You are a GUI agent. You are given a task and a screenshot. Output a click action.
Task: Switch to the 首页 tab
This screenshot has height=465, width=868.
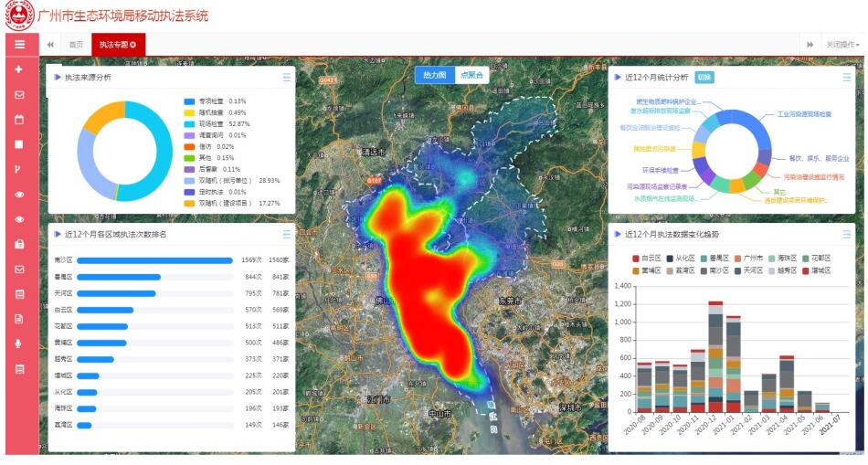pyautogui.click(x=76, y=45)
